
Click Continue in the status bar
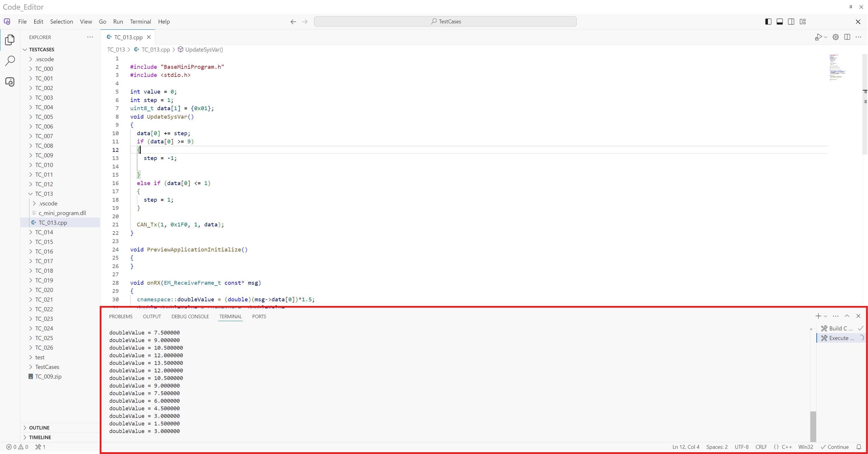835,447
